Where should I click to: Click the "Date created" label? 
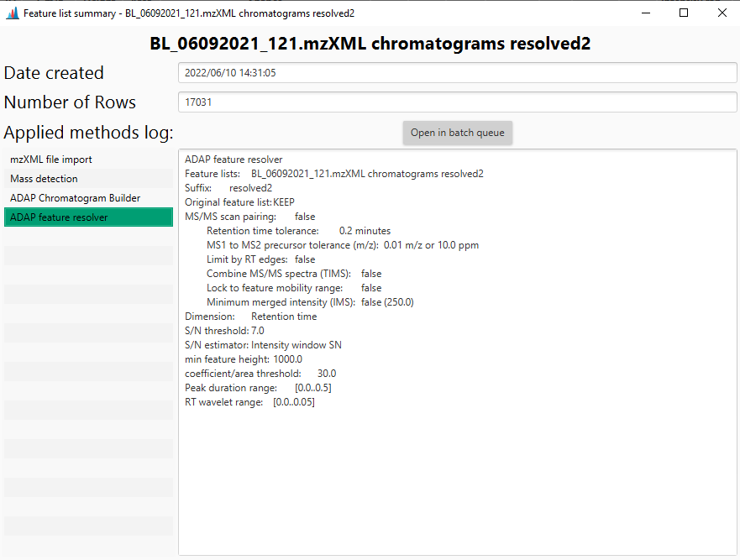pos(54,73)
